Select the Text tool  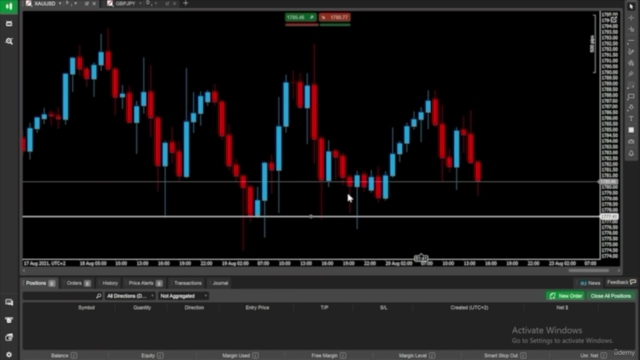(x=631, y=119)
